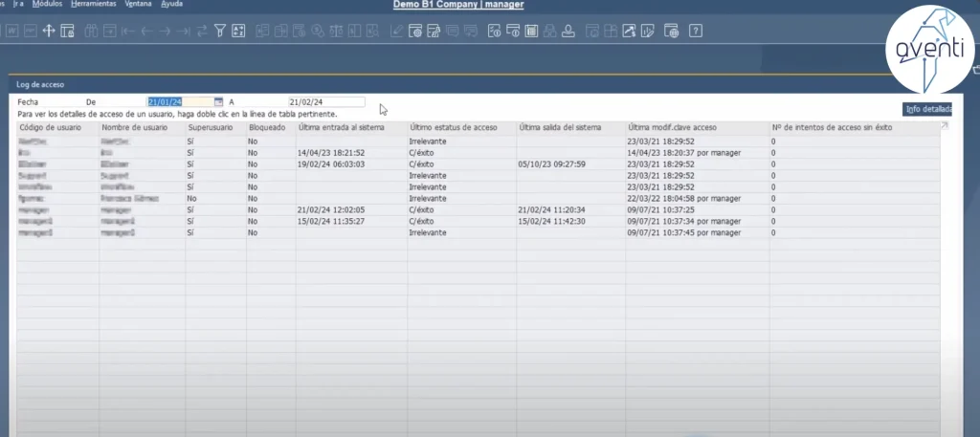Open the Layout Designer toolbar icon

pyautogui.click(x=434, y=31)
